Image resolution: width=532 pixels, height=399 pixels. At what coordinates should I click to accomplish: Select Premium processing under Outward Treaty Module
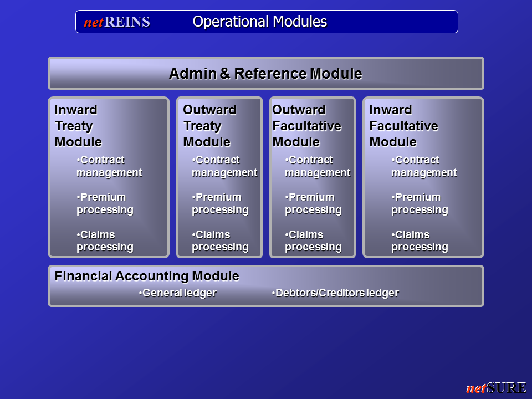pyautogui.click(x=220, y=203)
